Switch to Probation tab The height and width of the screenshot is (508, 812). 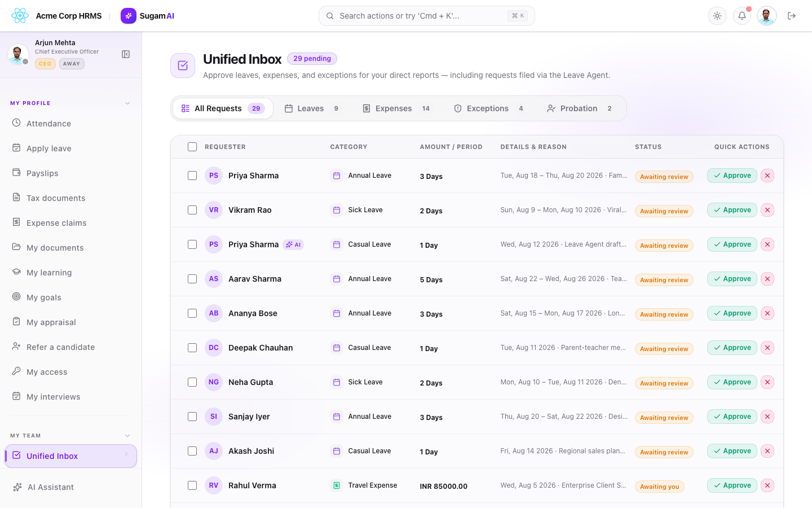580,108
